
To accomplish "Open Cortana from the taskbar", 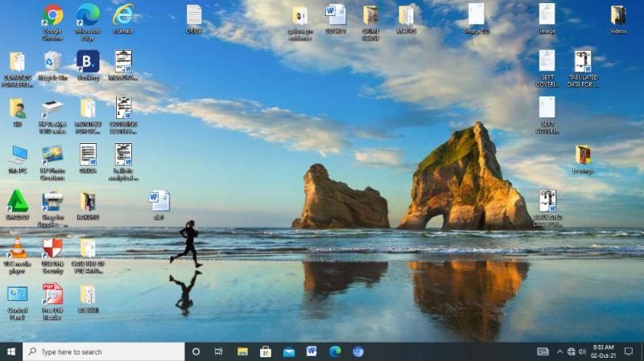I will [196, 351].
